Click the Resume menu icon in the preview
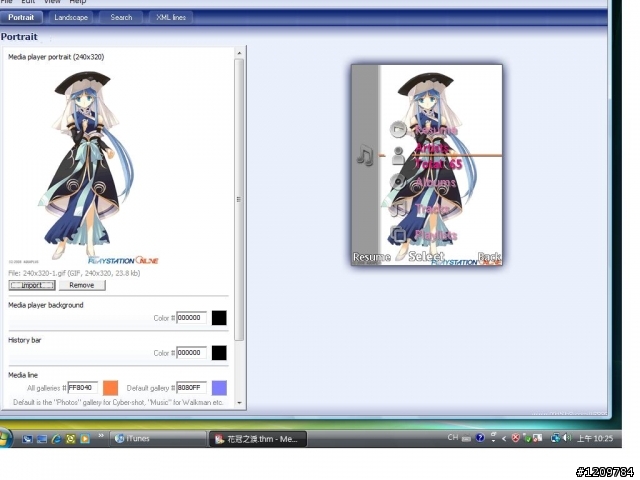The height and width of the screenshot is (480, 640). 398,129
